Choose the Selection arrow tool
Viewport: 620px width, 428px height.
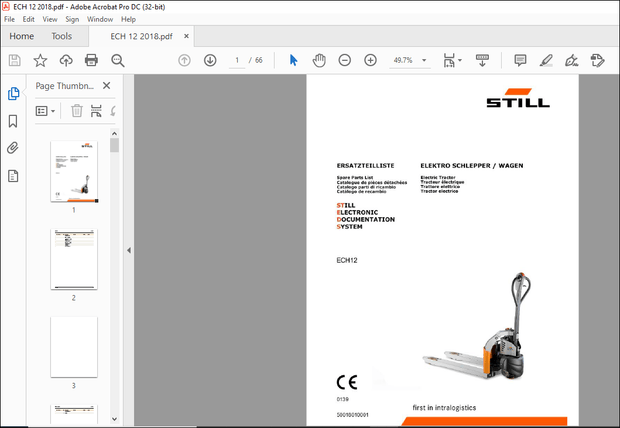293,60
